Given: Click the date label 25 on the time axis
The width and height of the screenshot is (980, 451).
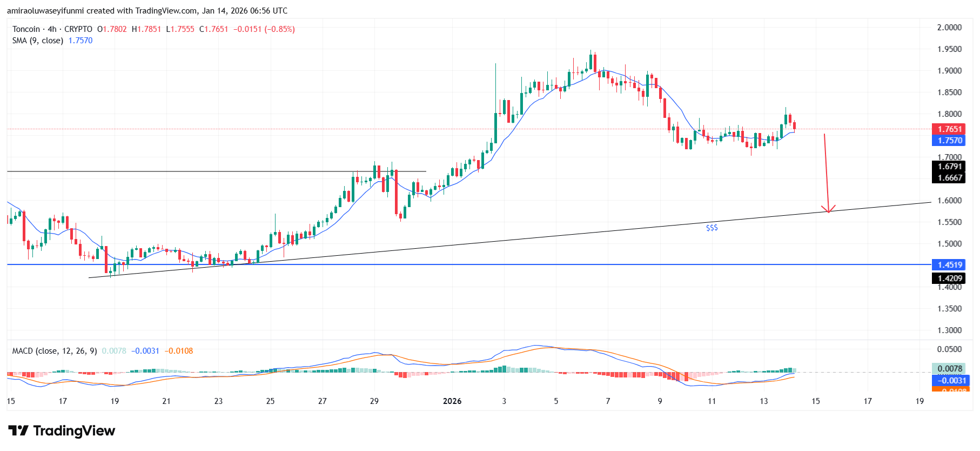Looking at the screenshot, I should 270,401.
